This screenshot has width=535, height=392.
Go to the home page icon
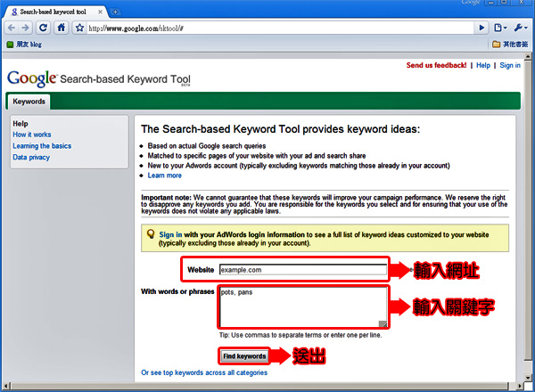[x=62, y=28]
